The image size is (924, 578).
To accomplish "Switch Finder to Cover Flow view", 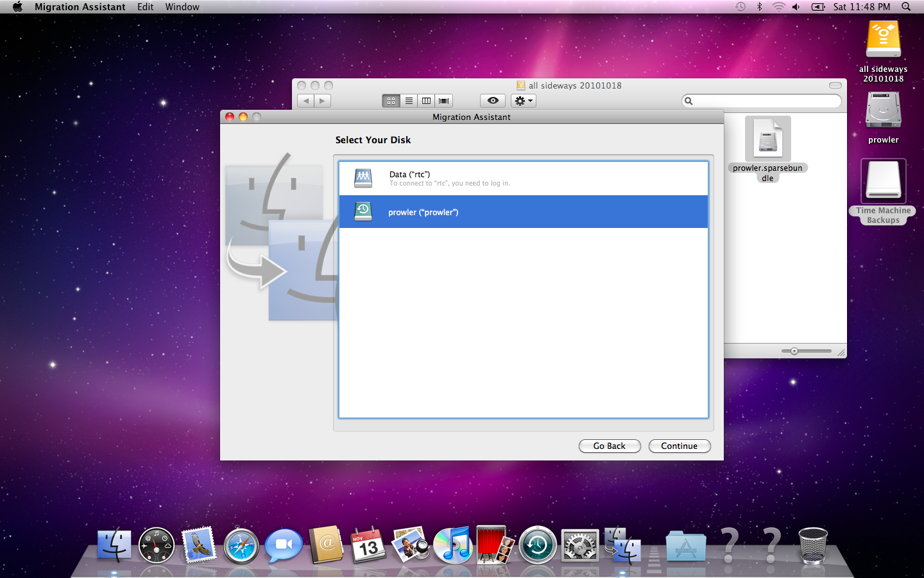I will click(443, 101).
